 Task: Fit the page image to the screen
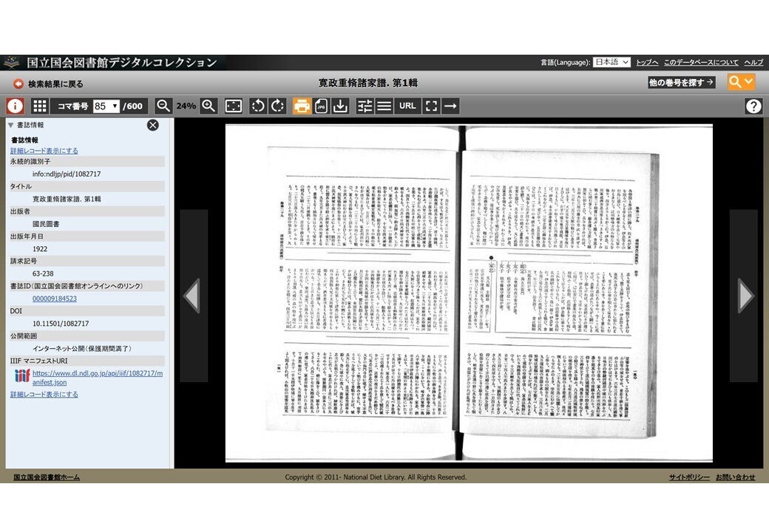tap(233, 106)
